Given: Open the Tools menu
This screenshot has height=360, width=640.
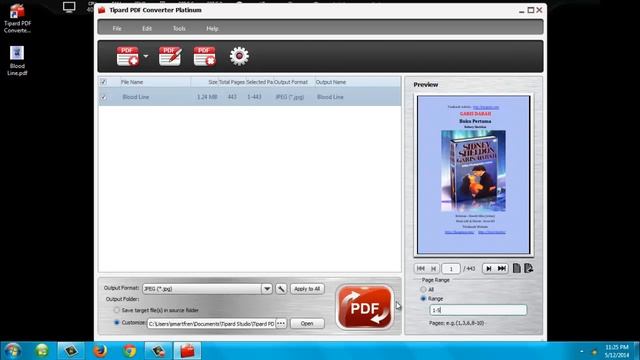Looking at the screenshot, I should tap(179, 29).
